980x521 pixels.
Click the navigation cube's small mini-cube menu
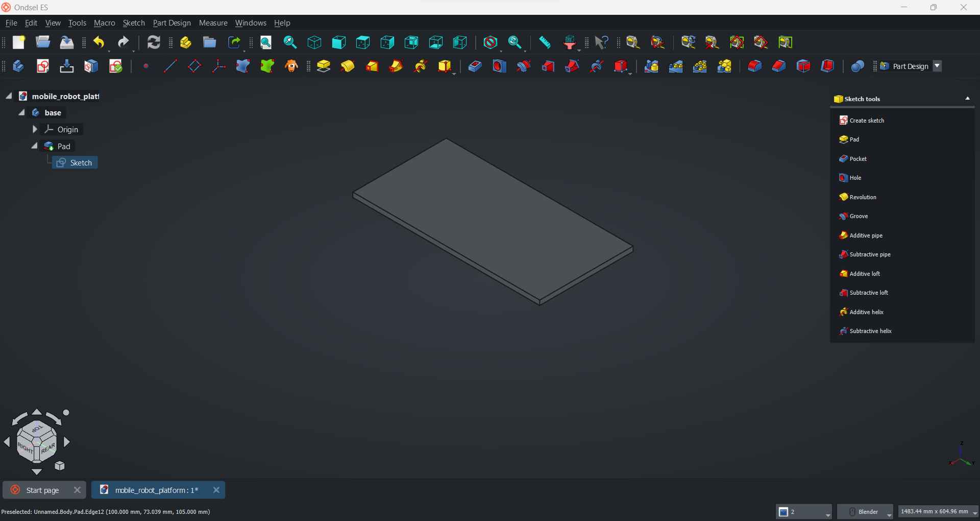tap(60, 466)
